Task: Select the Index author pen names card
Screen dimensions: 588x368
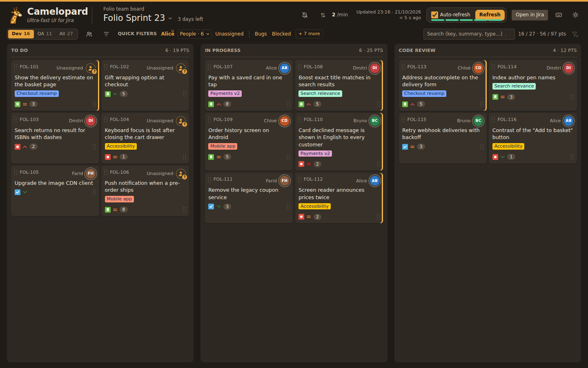Action: [x=533, y=85]
